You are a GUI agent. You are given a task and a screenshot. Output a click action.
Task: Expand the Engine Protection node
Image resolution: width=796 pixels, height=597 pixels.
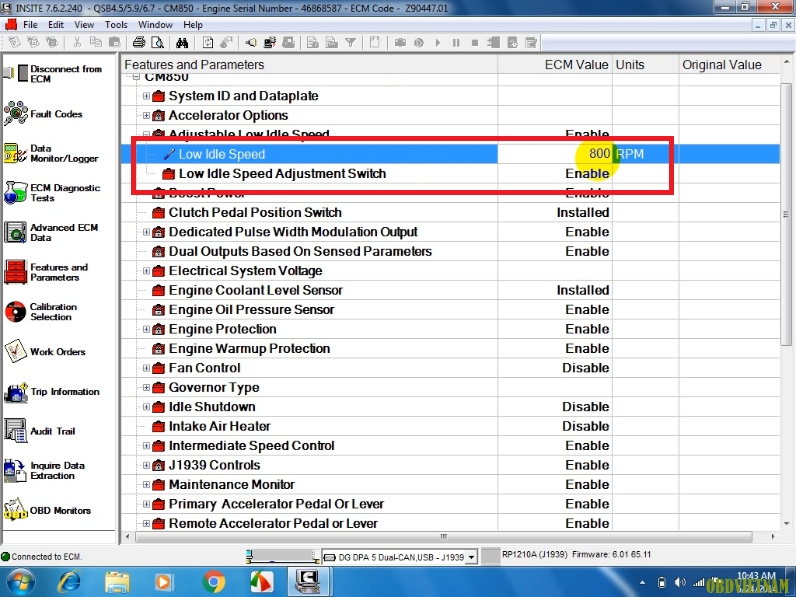click(146, 329)
